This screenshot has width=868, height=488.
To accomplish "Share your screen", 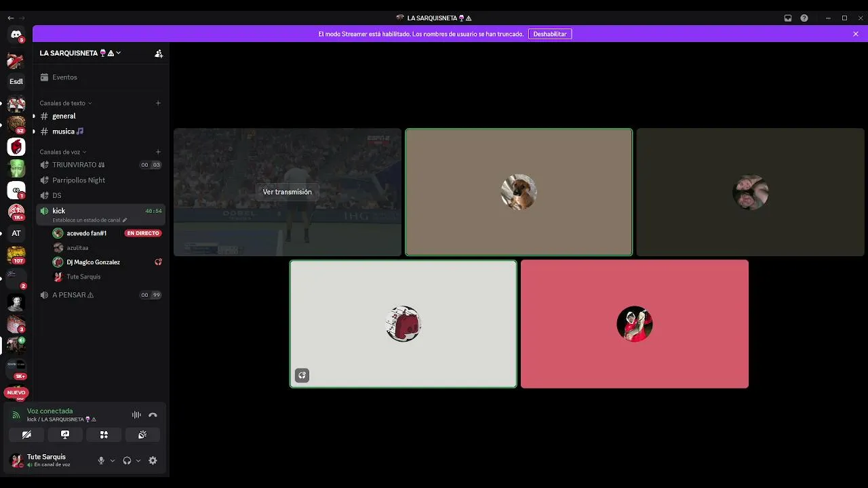I will coord(65,434).
